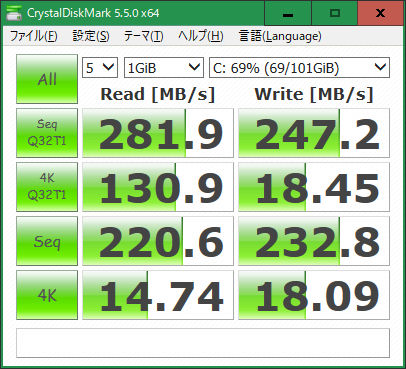Click the 4K read result 14.74

(x=158, y=295)
